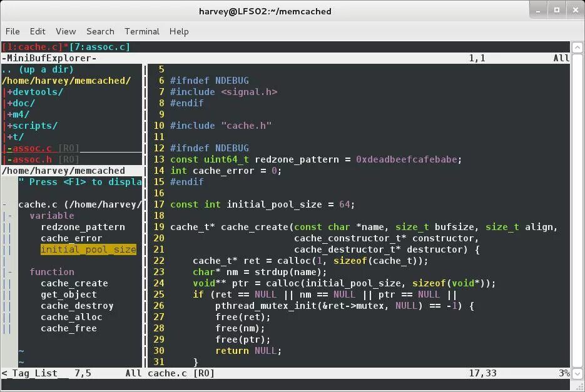Jump to get_object function tag
585x392 pixels.
(69, 294)
